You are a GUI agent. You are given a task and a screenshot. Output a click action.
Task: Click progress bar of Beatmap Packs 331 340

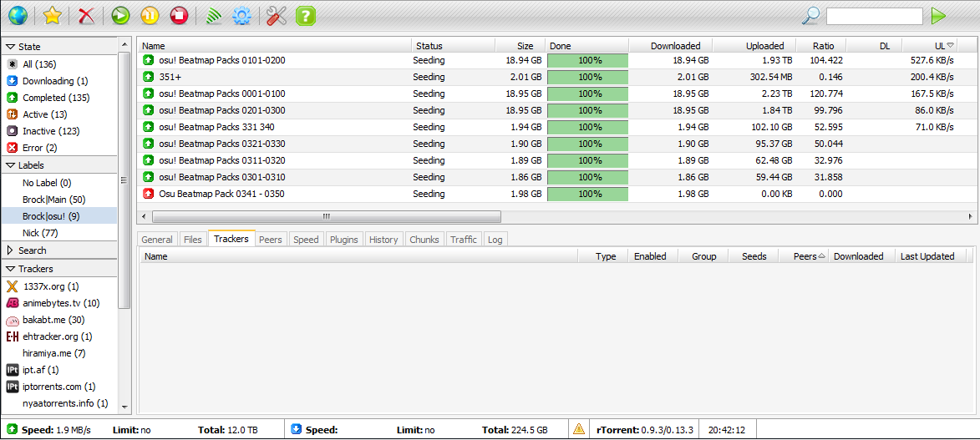tap(588, 127)
